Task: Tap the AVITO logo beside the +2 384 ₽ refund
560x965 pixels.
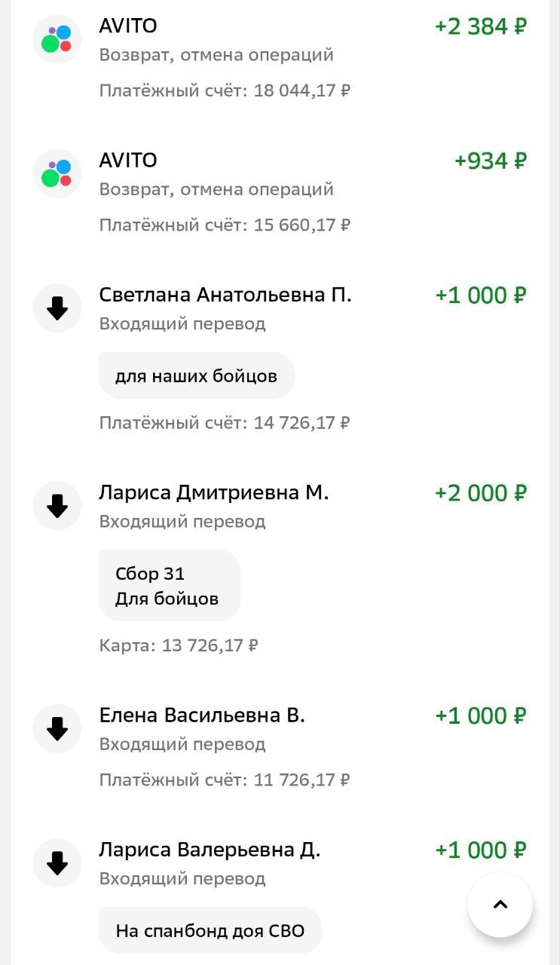Action: (57, 39)
